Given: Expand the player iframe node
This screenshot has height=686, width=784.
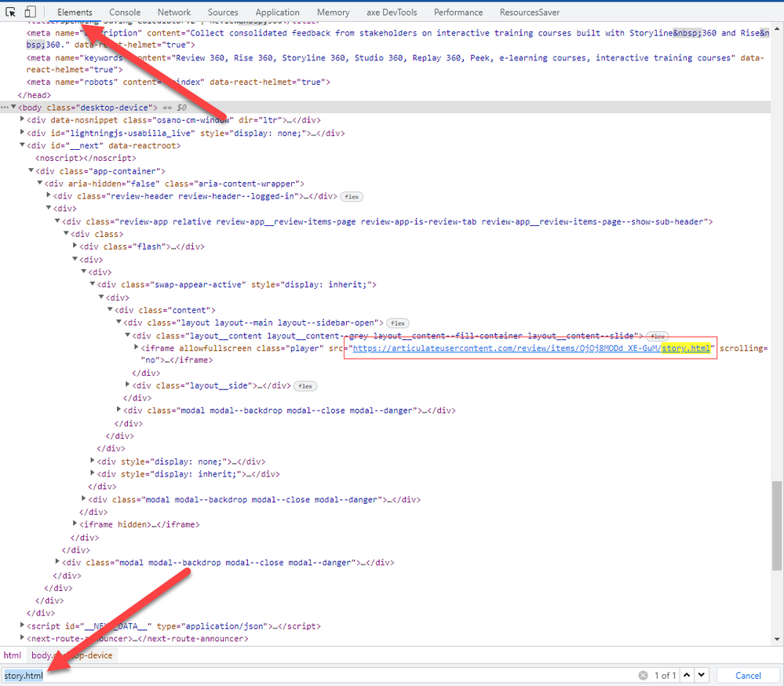Looking at the screenshot, I should click(137, 347).
